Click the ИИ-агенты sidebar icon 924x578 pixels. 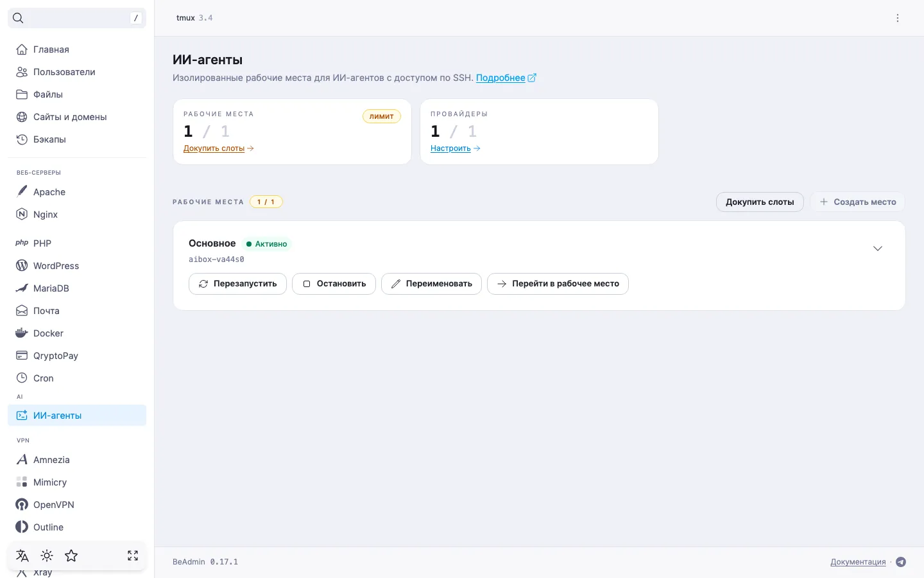tap(22, 415)
